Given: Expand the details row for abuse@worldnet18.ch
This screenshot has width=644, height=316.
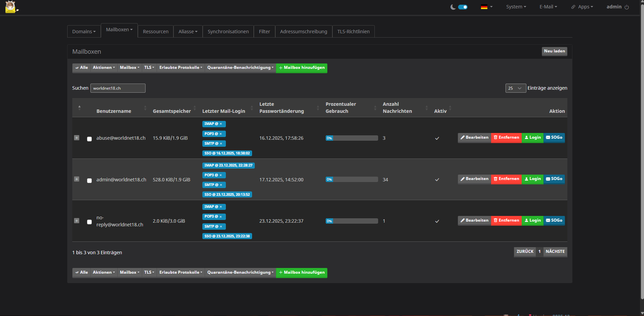Looking at the screenshot, I should (x=77, y=138).
